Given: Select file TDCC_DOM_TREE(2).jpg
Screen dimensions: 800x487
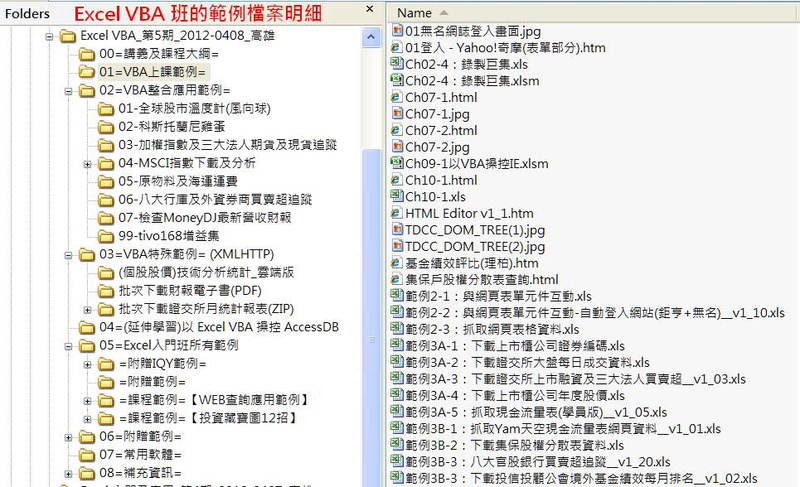Looking at the screenshot, I should (475, 246).
